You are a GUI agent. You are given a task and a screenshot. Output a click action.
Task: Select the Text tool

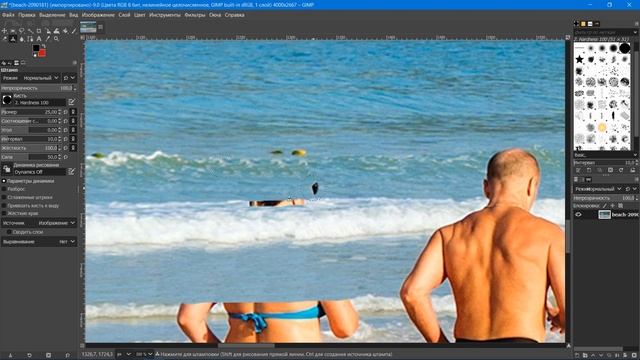pos(39,39)
